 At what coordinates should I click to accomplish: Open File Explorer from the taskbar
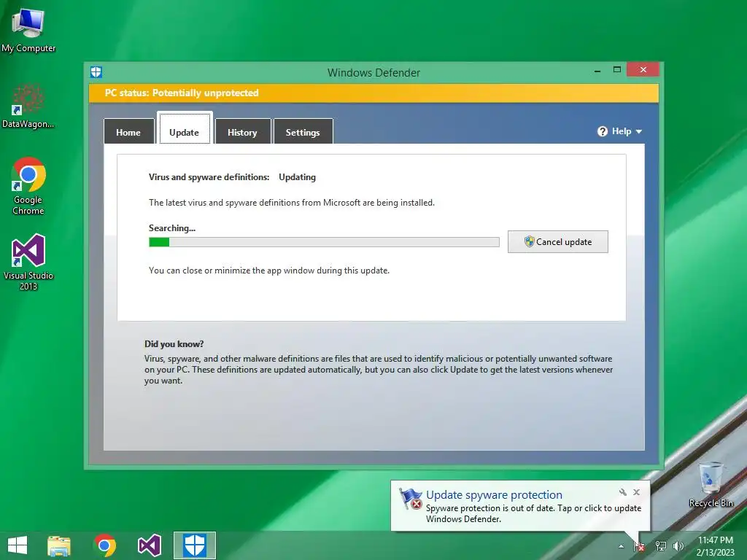pos(59,545)
